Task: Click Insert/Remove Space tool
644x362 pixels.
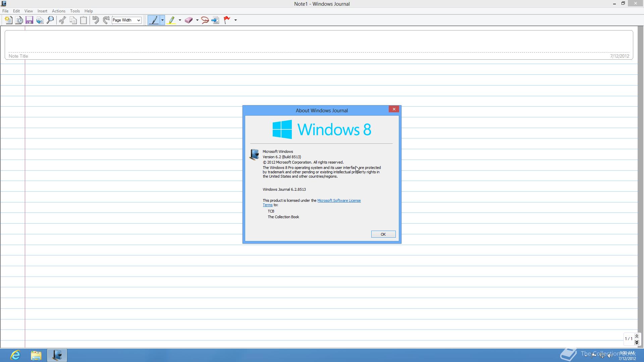Action: (215, 20)
